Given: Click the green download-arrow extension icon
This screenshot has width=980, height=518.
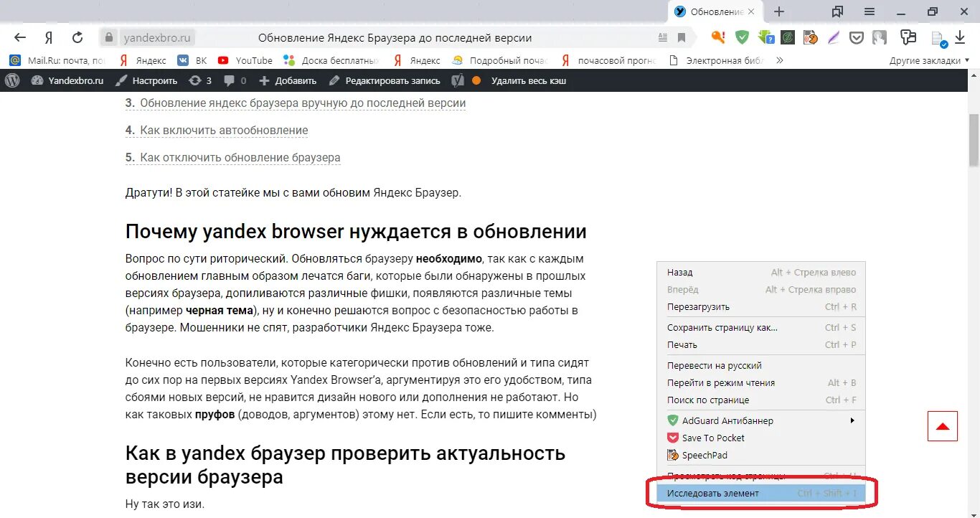Looking at the screenshot, I should [x=765, y=37].
